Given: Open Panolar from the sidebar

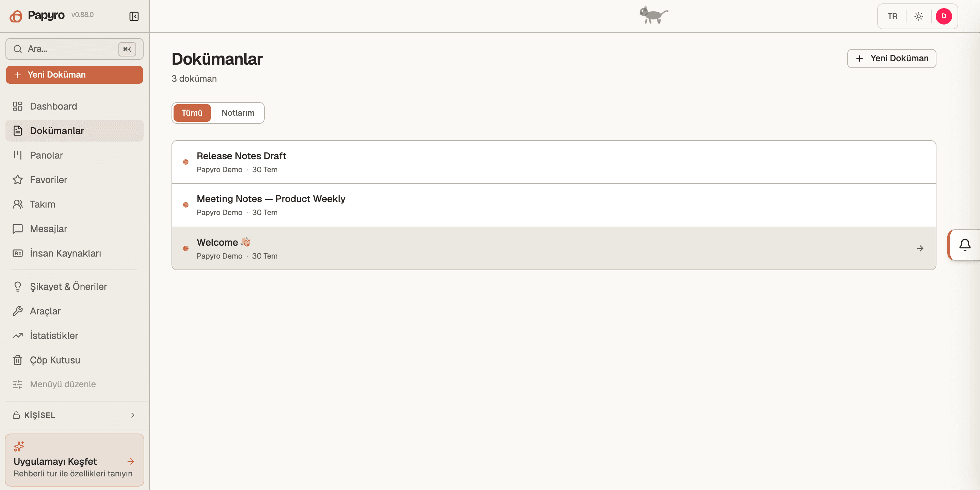Looking at the screenshot, I should coord(75,155).
